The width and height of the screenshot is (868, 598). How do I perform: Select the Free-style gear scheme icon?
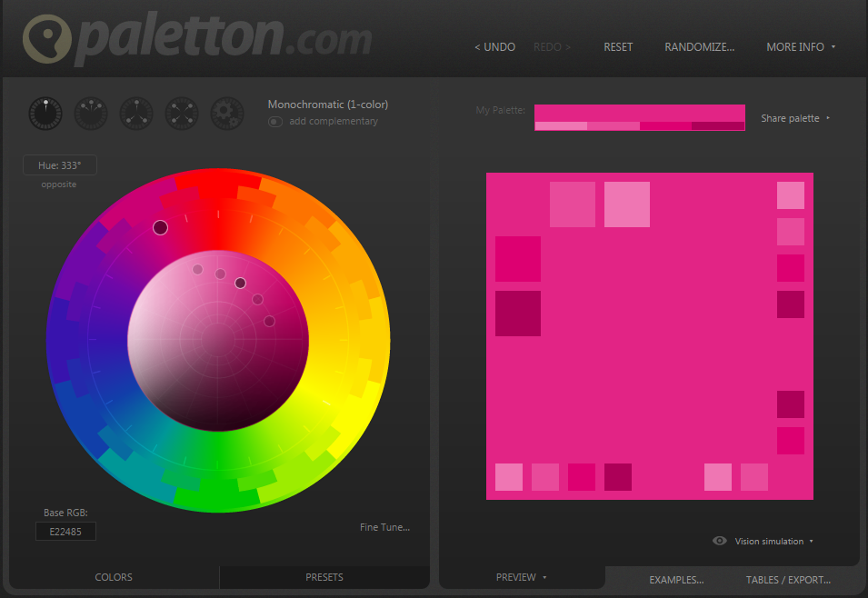(x=227, y=114)
